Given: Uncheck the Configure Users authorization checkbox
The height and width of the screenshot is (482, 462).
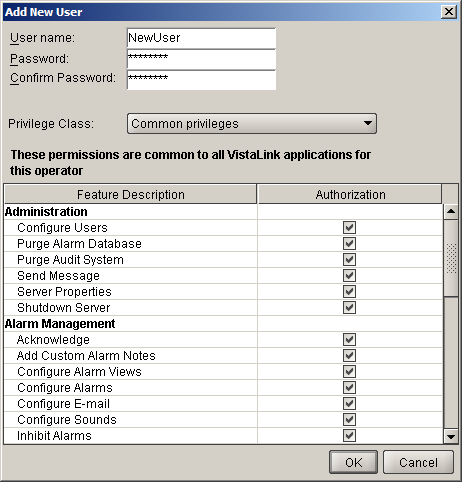Looking at the screenshot, I should [x=349, y=228].
